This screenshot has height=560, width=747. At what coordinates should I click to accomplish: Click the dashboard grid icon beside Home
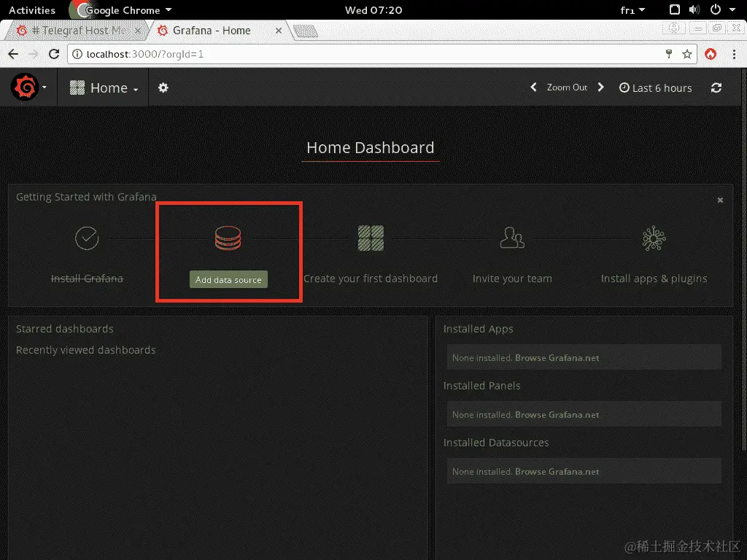pos(77,87)
